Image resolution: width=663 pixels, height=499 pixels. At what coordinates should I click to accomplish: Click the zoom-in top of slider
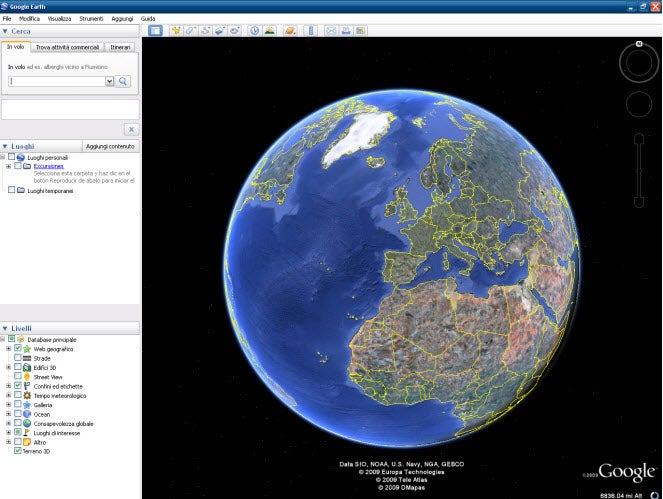639,138
